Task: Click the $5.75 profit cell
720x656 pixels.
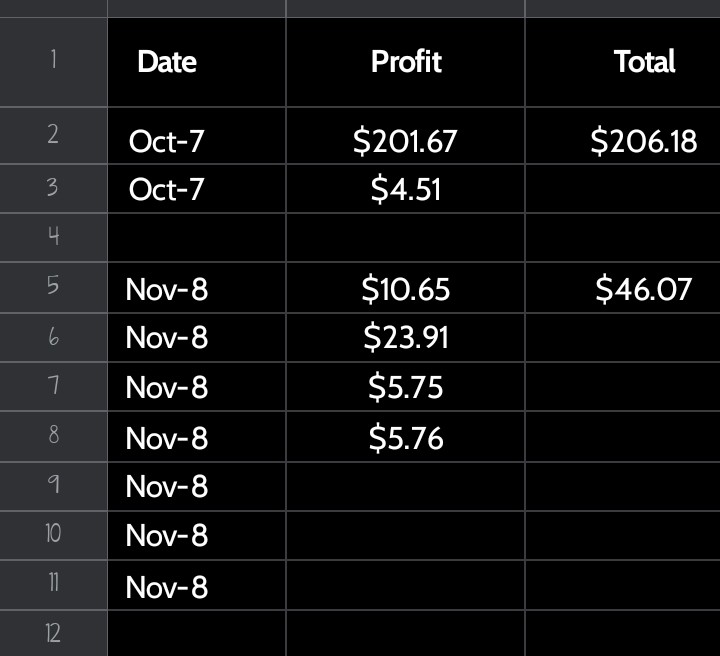Action: (405, 387)
